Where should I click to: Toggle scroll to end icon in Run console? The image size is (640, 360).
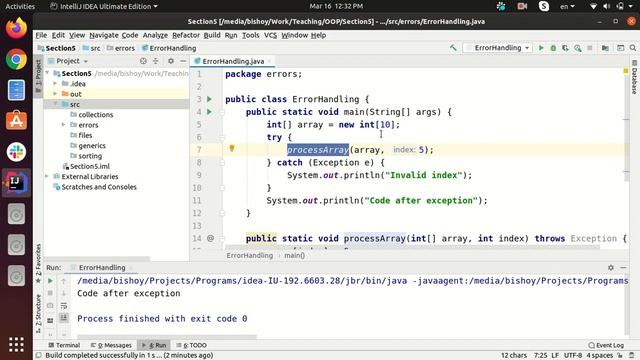[64, 318]
